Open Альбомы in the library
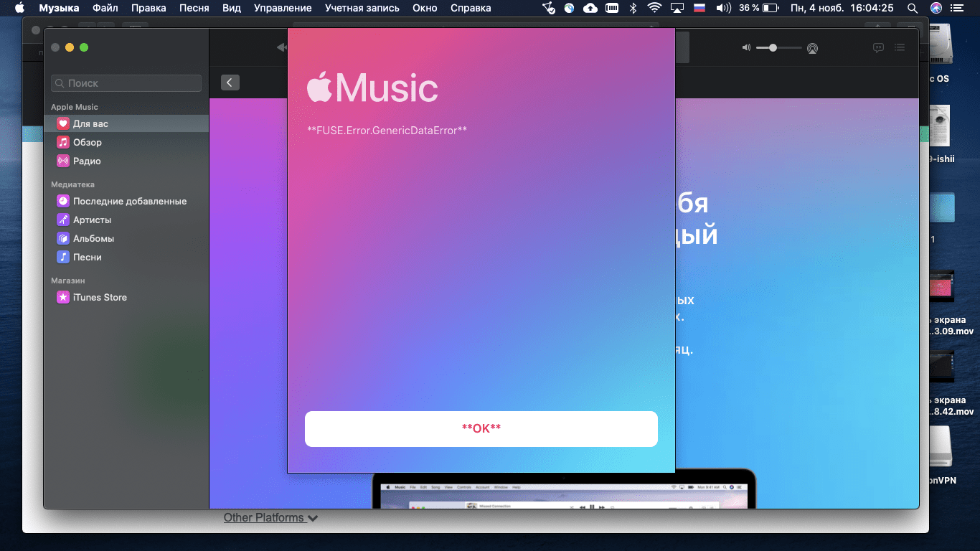This screenshot has width=980, height=551. pos(126,238)
